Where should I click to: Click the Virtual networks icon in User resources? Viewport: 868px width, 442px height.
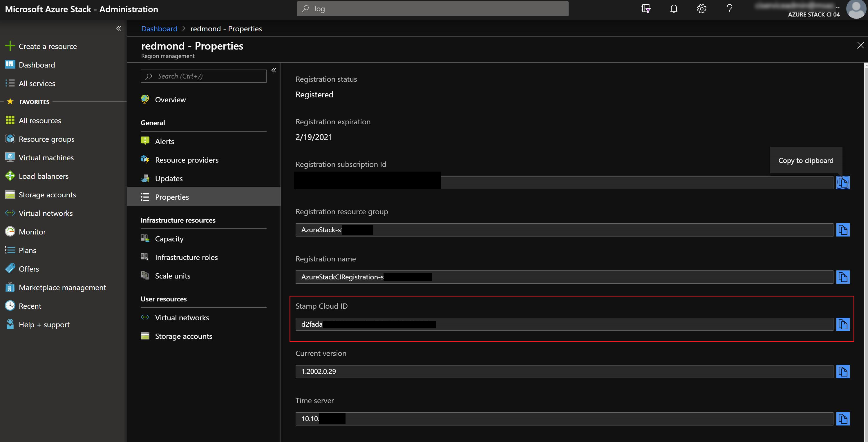tap(146, 317)
